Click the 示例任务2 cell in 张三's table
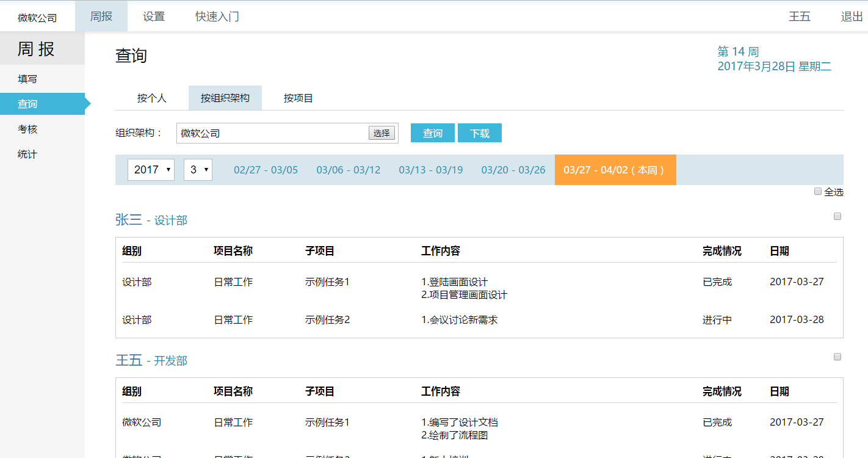This screenshot has height=458, width=868. [x=328, y=319]
